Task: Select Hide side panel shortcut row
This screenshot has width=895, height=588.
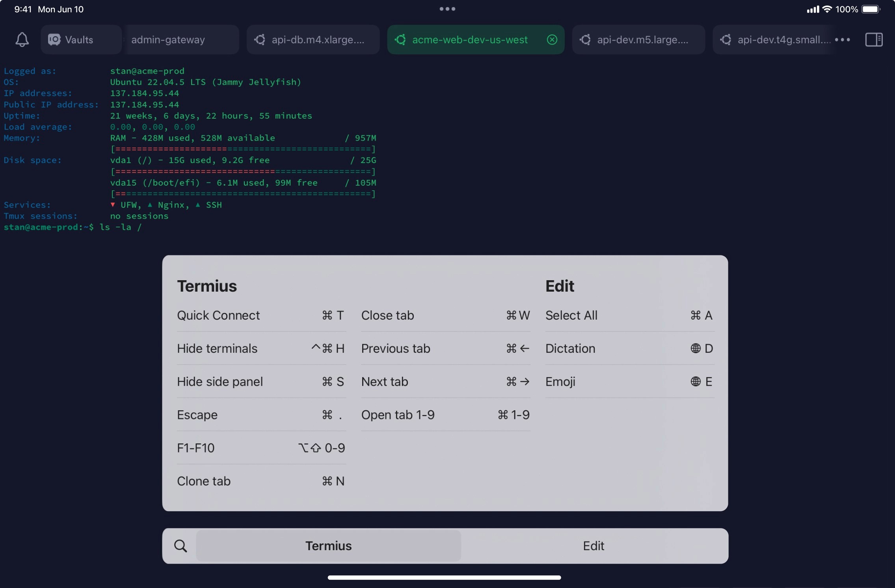Action: [261, 381]
